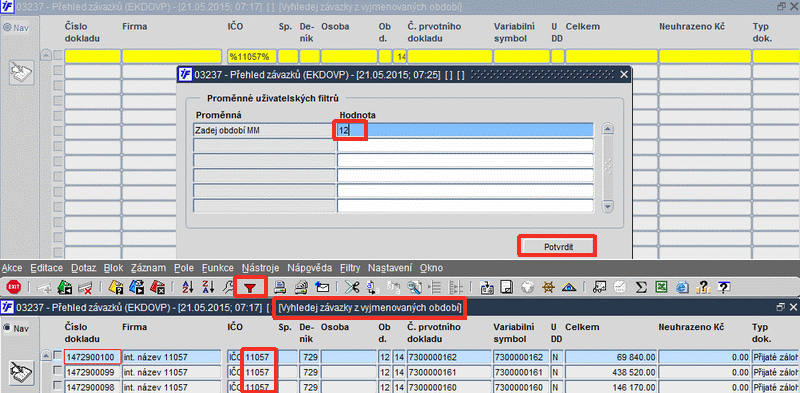Tick checkbox for row 1472900100
This screenshot has width=800, height=393.
coord(58,356)
